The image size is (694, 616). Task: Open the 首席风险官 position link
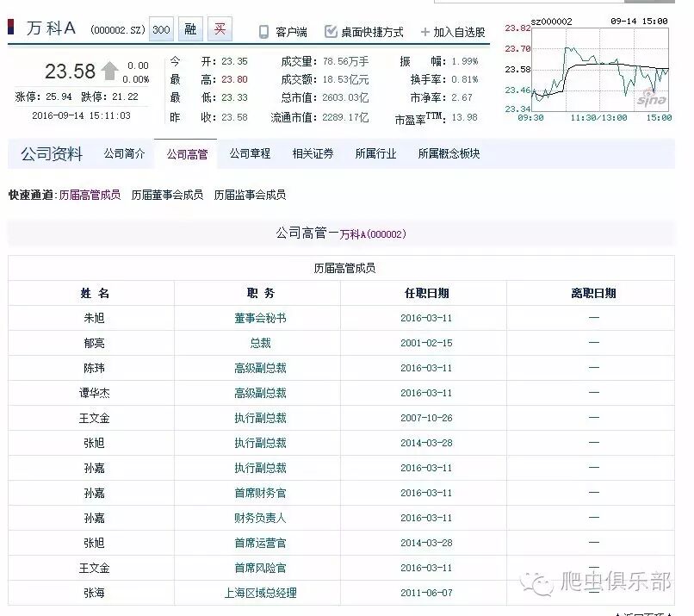coord(260,568)
